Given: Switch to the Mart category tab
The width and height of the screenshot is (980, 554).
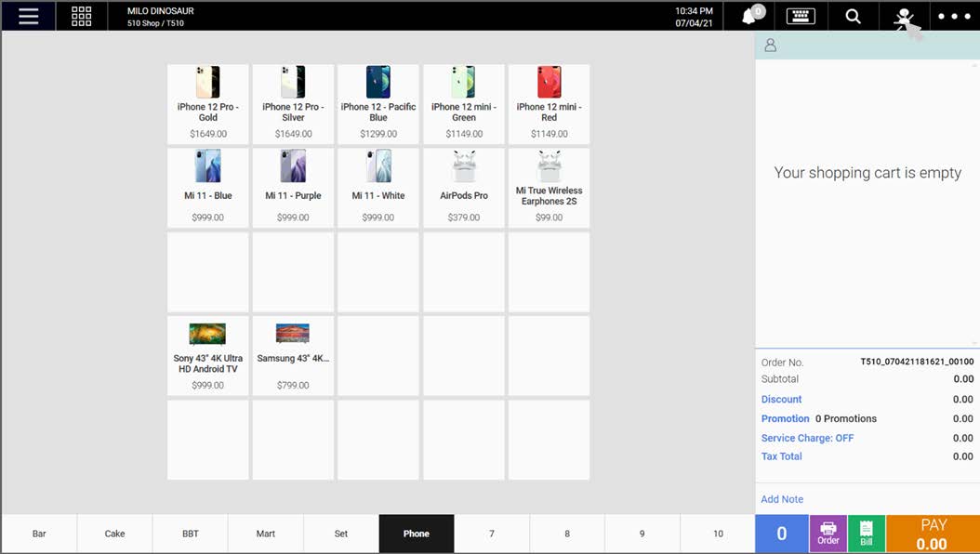Looking at the screenshot, I should tap(265, 534).
